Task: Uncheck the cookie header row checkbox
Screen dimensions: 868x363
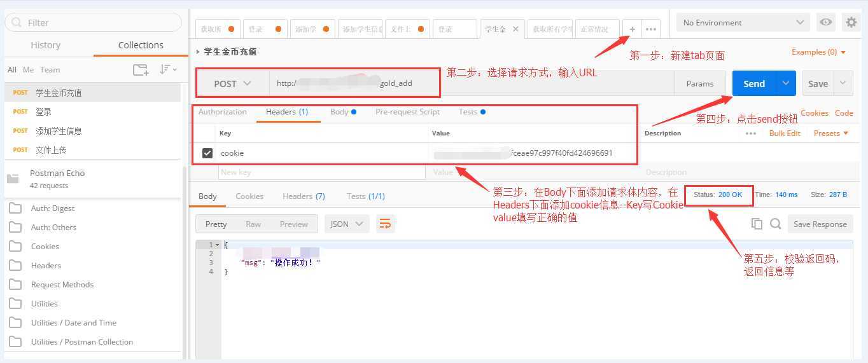Action: point(207,153)
